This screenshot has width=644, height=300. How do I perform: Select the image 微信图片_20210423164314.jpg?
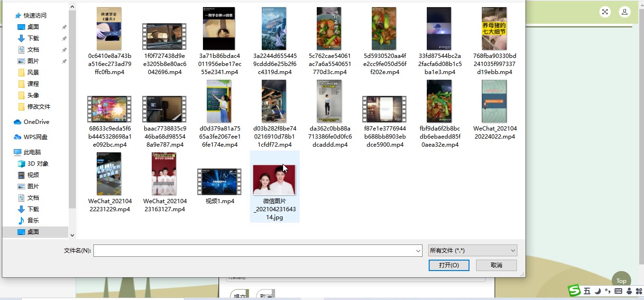point(275,187)
